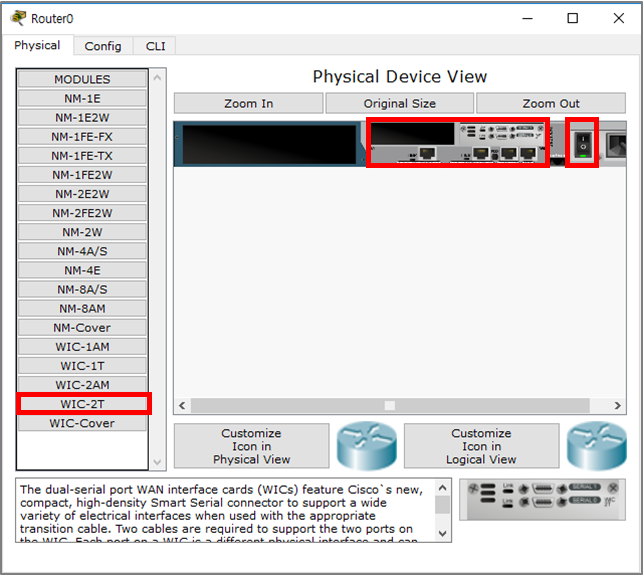Select the NM-Cover module
The width and height of the screenshot is (643, 576).
[82, 328]
